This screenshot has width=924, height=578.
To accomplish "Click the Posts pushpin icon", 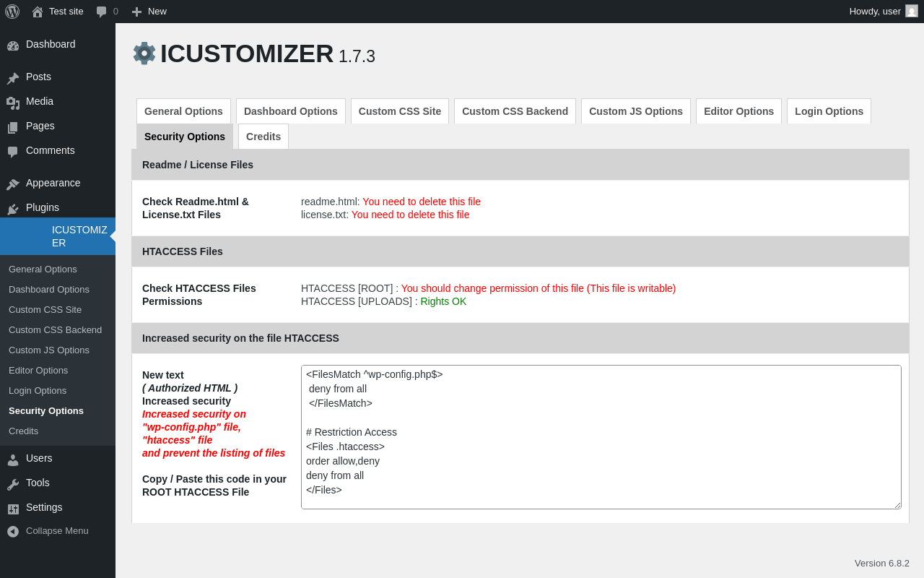I will click(x=13, y=77).
